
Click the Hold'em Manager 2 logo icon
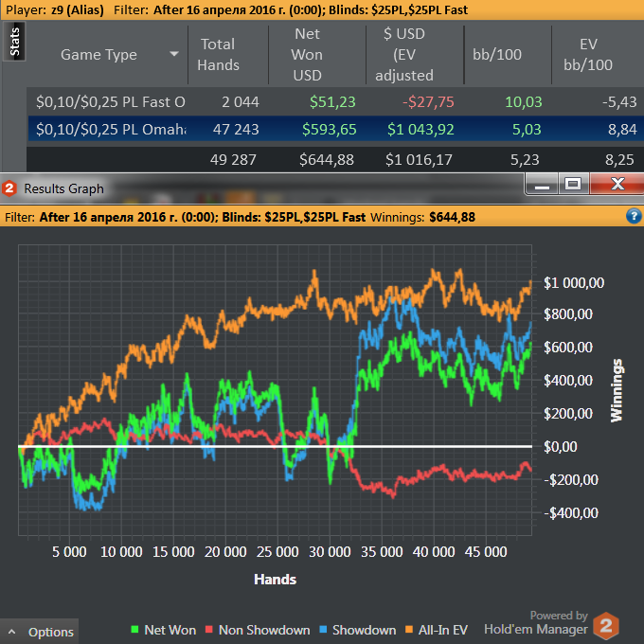(x=606, y=626)
